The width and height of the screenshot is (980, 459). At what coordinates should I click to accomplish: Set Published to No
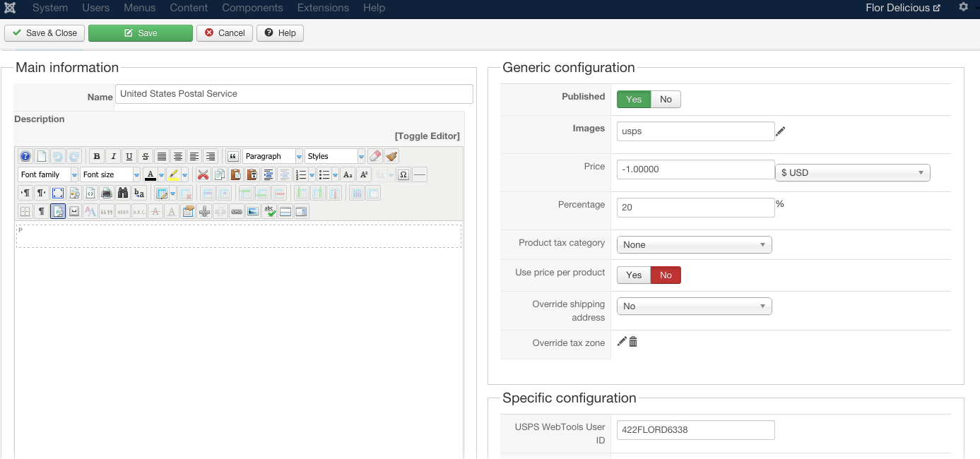click(666, 100)
